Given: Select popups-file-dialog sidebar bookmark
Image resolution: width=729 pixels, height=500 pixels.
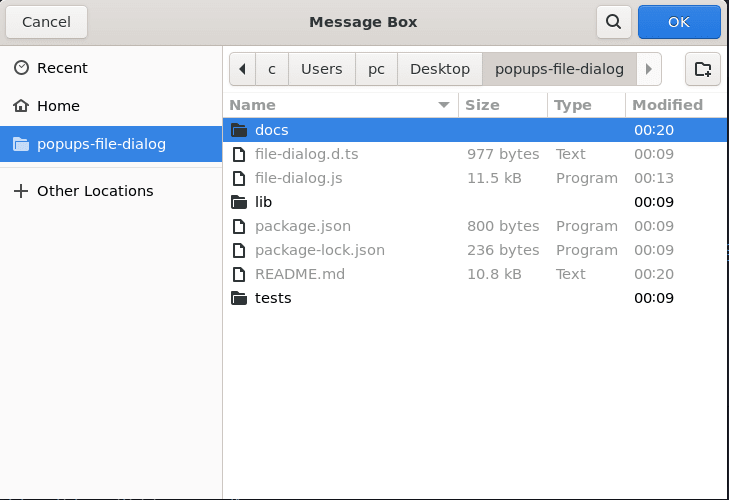Looking at the screenshot, I should click(111, 144).
